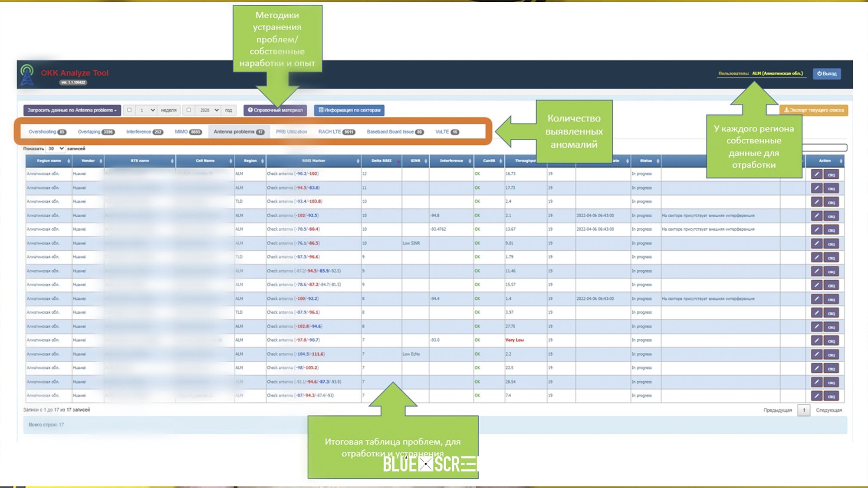Screen dimensions: 868x488
Task: Sort table by Interference column
Action: (x=451, y=161)
